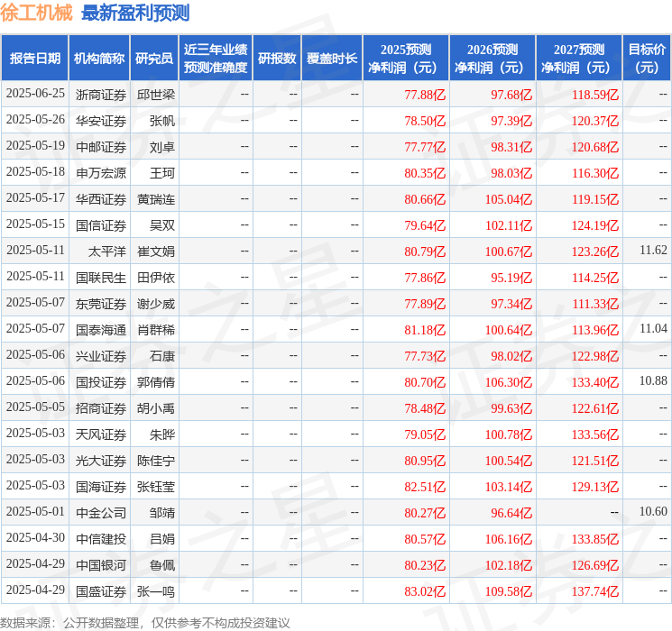The image size is (672, 631).
Task: Sort by 2025预测净利润 column header
Action: (405, 59)
